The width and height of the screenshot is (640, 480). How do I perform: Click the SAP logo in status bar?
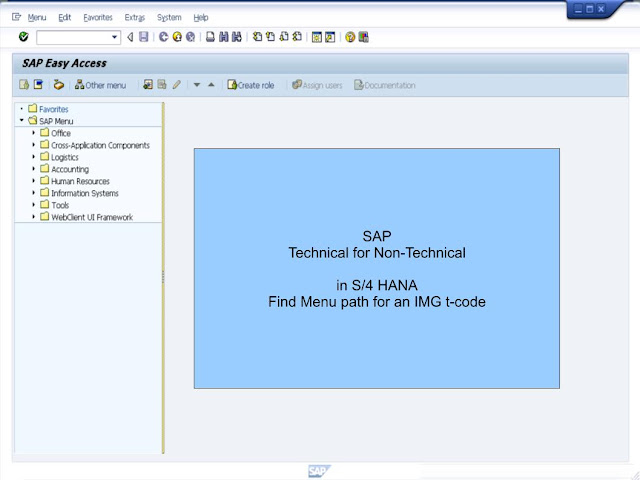pyautogui.click(x=319, y=471)
